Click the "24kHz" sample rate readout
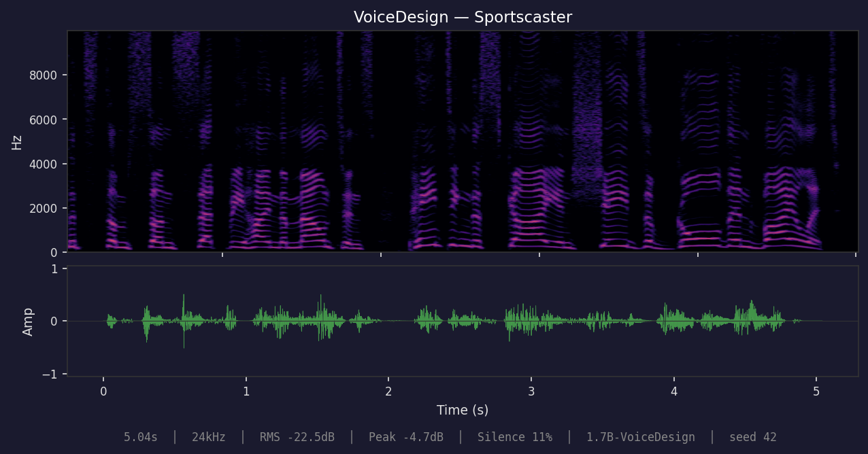 point(209,437)
